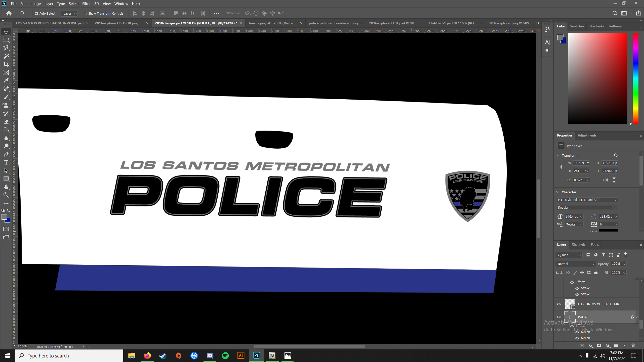Open the Microstyle Bold Extended ATT font dropdown

615,200
